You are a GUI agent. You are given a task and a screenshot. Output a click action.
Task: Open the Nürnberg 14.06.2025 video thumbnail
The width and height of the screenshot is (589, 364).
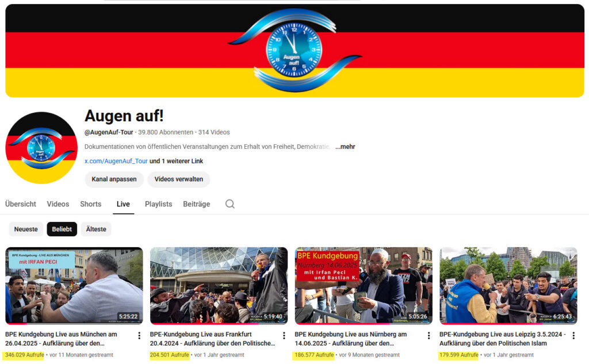(x=363, y=286)
